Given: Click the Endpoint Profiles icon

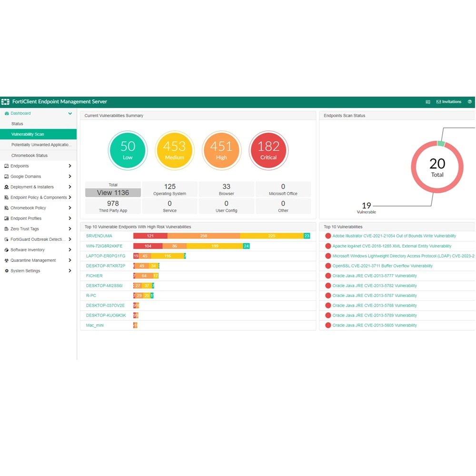Looking at the screenshot, I should click(6, 218).
